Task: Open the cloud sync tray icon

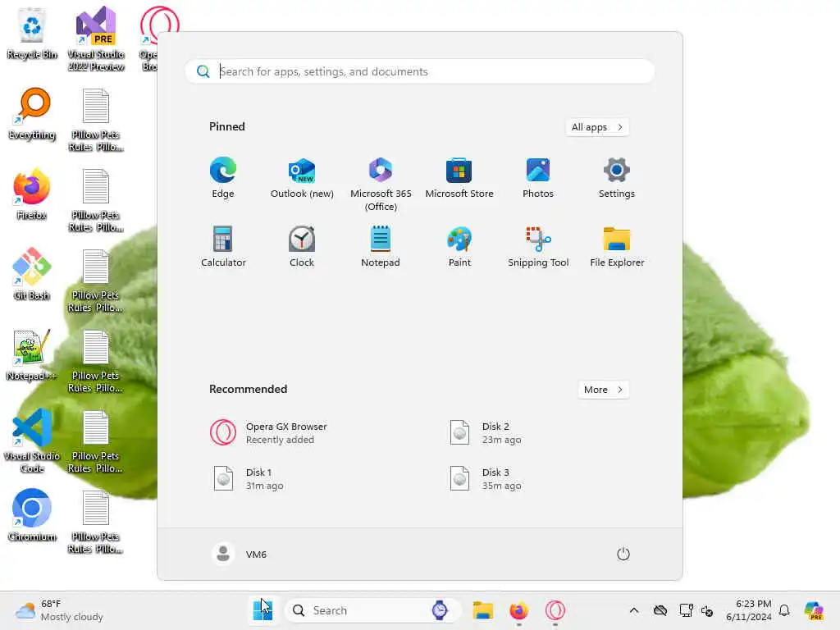Action: (660, 610)
